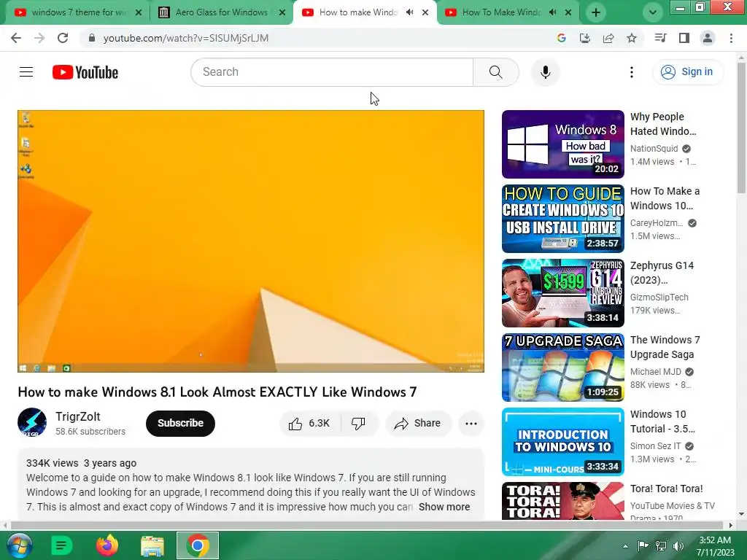Subscribe to TrigrZolt
The image size is (747, 560).
[181, 424]
